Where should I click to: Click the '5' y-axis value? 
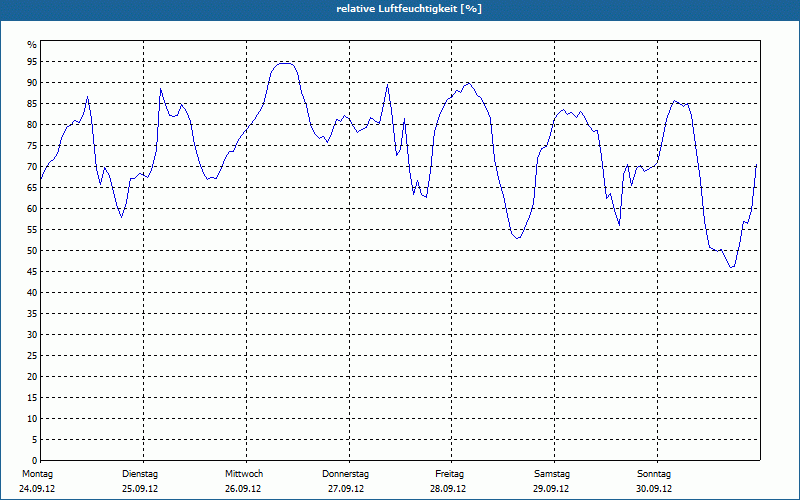[x=34, y=440]
